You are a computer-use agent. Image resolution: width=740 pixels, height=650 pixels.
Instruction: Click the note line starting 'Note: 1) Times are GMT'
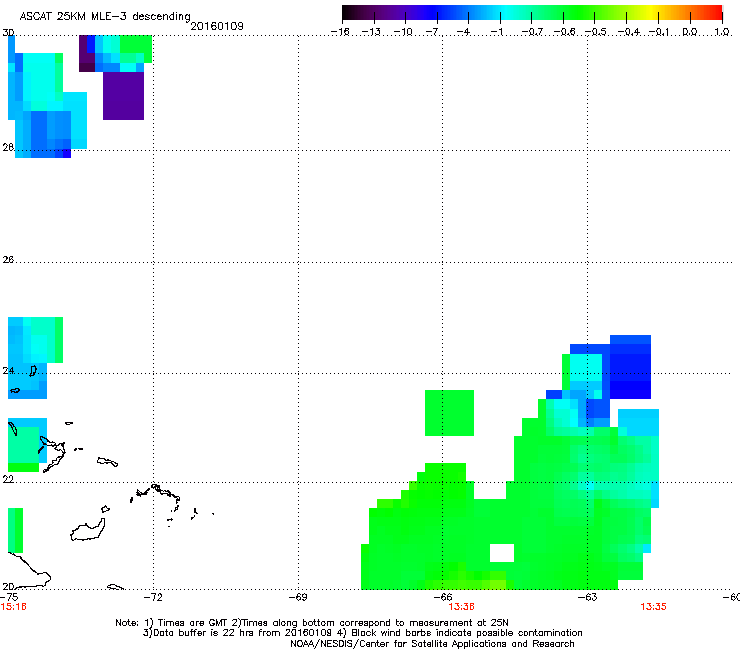point(312,623)
